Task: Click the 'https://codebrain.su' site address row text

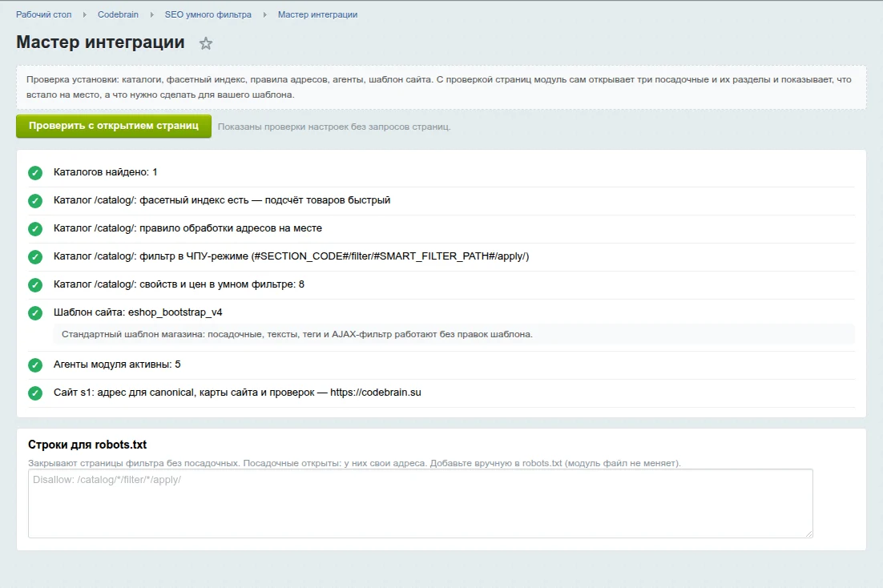Action: 237,393
